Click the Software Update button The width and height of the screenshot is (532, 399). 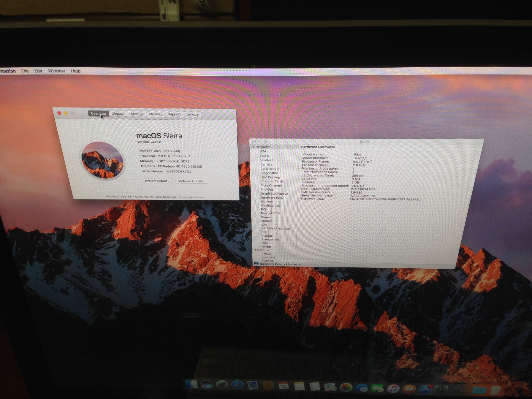click(x=192, y=181)
